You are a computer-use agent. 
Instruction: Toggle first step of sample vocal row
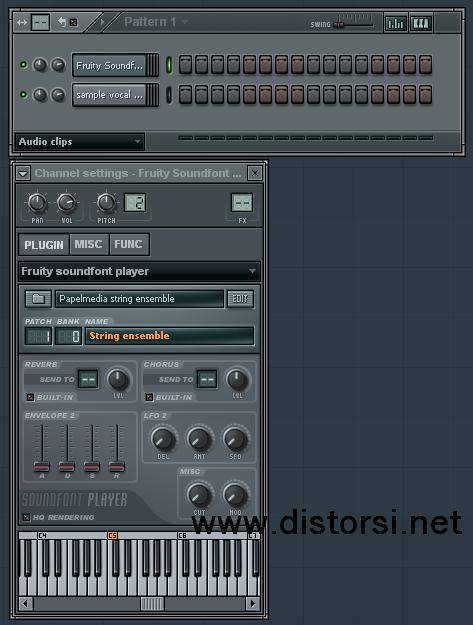click(x=185, y=95)
